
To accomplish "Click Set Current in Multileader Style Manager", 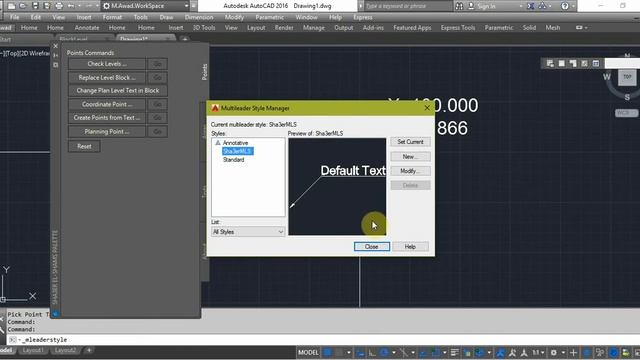I will [x=410, y=142].
